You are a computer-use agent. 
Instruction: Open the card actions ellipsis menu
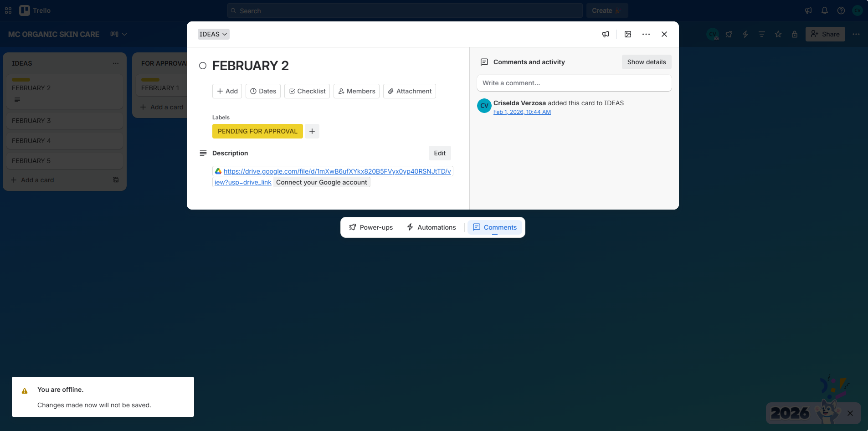[646, 34]
